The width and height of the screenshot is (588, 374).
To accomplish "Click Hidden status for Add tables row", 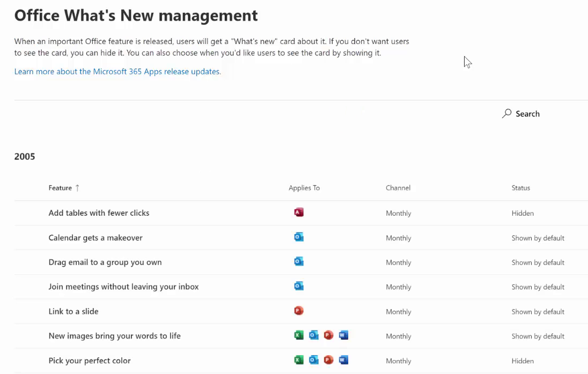I will tap(523, 213).
